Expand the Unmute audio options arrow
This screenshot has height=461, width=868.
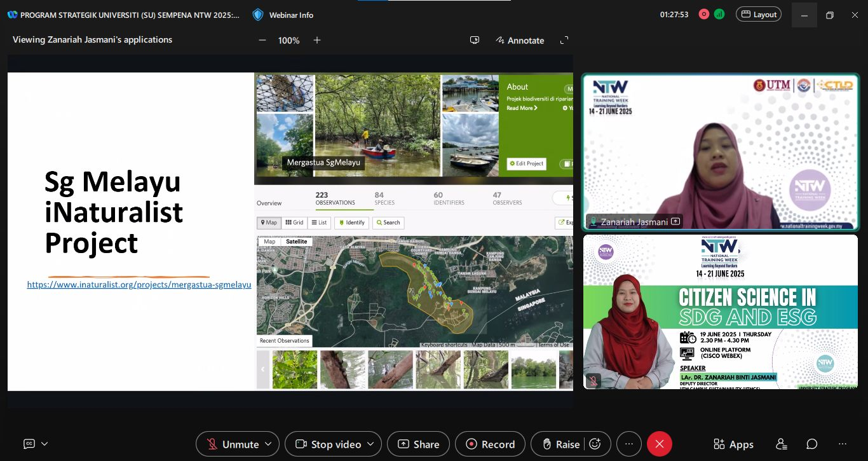coord(268,444)
